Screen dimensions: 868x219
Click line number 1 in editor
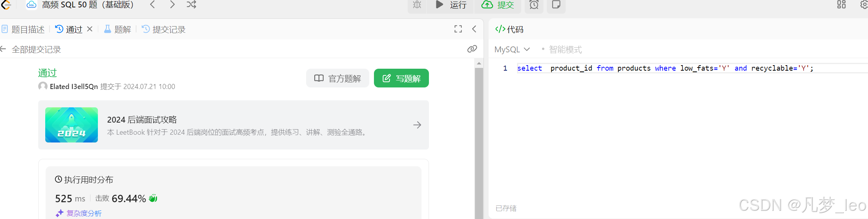[505, 68]
